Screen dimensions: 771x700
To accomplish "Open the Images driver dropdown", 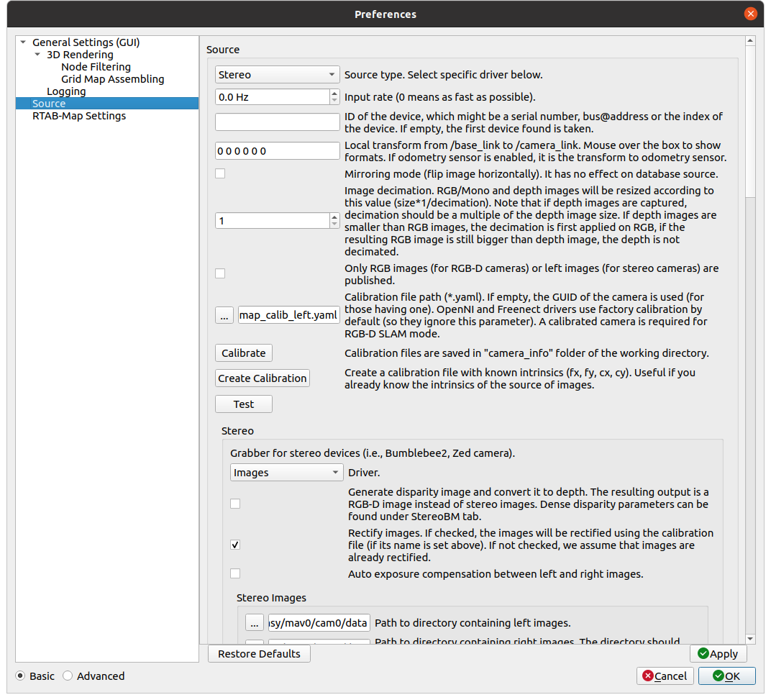I will (x=286, y=473).
